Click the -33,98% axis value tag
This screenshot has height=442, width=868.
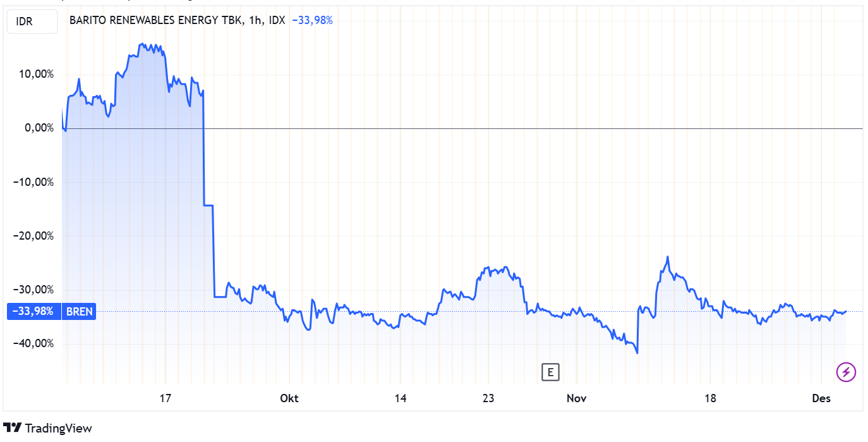[33, 312]
